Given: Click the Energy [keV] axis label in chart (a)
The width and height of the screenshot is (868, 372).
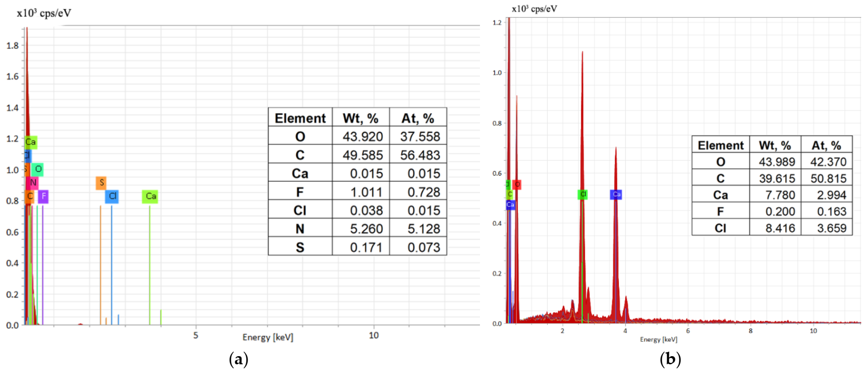Looking at the screenshot, I should 268,337.
